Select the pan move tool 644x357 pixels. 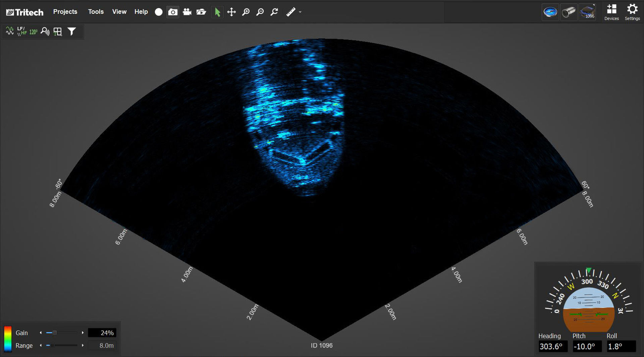(x=231, y=12)
